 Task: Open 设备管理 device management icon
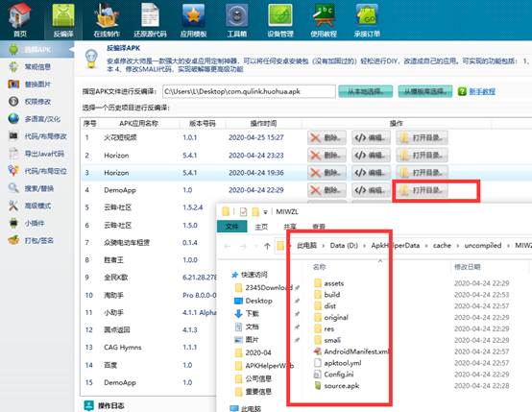point(280,19)
